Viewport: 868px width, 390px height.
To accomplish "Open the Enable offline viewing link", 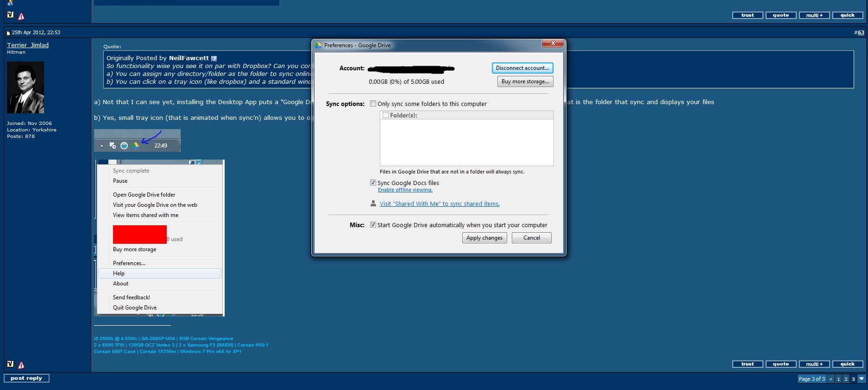I will coord(405,190).
